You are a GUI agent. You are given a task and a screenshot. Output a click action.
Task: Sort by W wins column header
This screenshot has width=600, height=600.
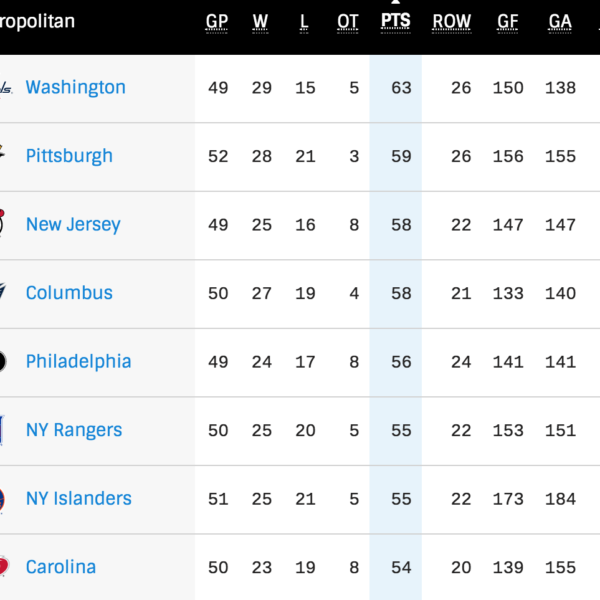point(261,22)
